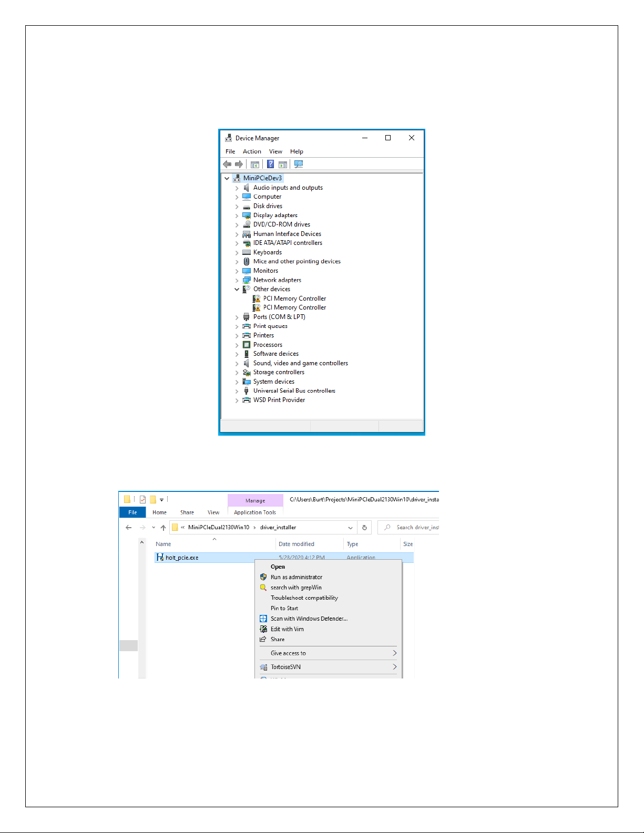Expand the System devices category

(237, 382)
